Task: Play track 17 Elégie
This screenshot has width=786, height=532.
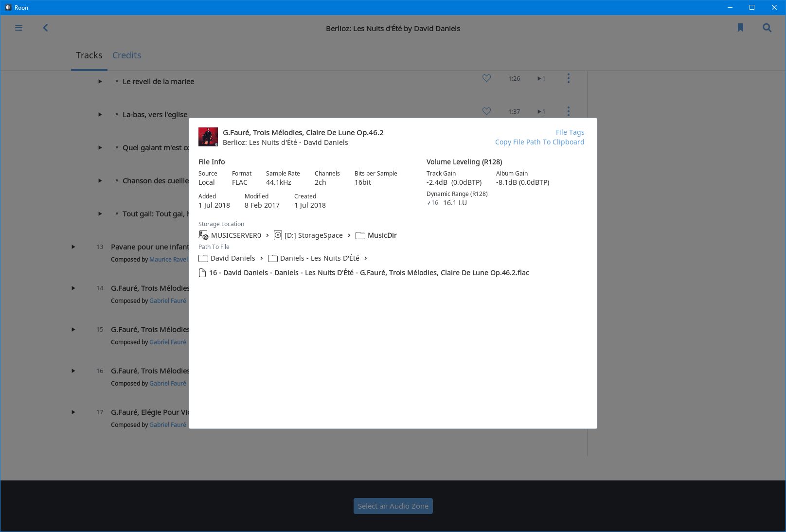Action: [73, 412]
